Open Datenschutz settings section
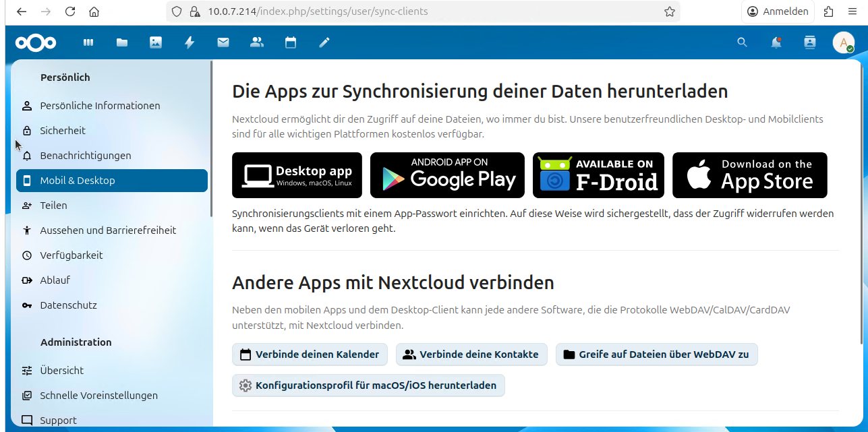868x432 pixels. pyautogui.click(x=112, y=305)
